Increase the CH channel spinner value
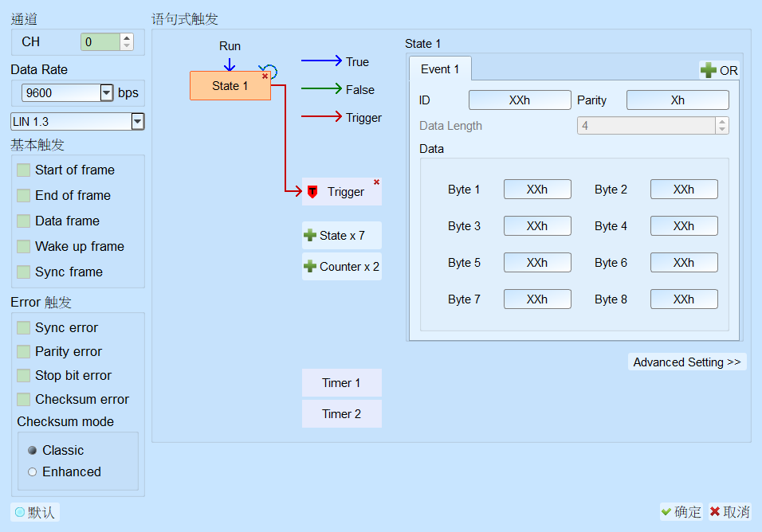This screenshot has width=762, height=532. 127,38
